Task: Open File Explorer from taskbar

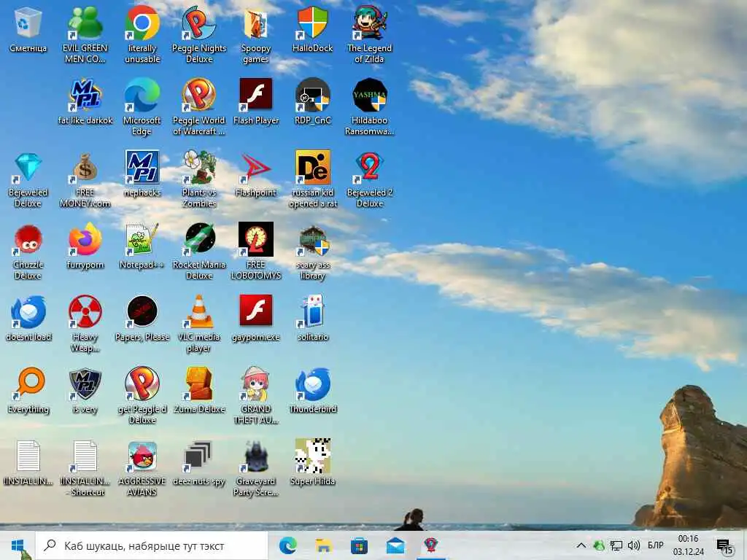Action: pos(323,545)
